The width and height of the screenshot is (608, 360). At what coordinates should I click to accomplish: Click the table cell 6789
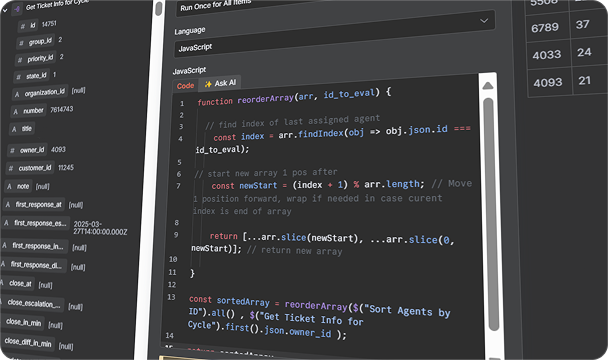545,28
